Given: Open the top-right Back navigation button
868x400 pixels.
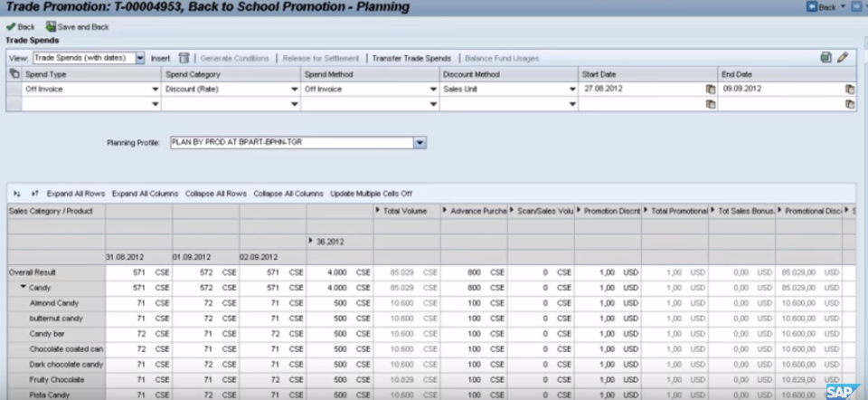Looking at the screenshot, I should (x=822, y=6).
